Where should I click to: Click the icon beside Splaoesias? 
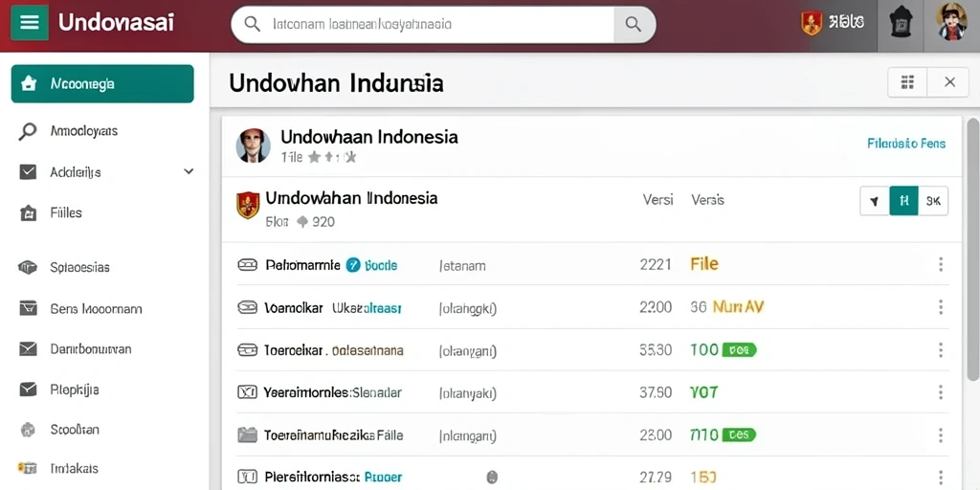pyautogui.click(x=28, y=268)
